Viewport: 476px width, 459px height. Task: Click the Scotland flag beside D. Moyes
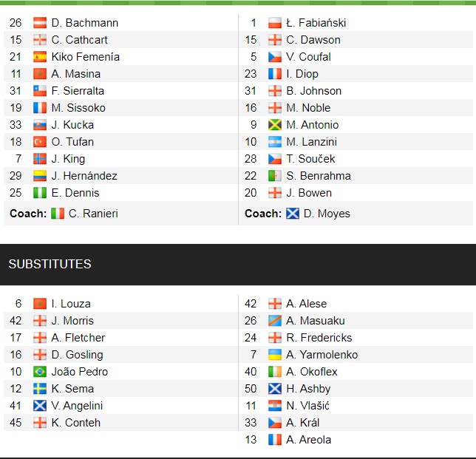pyautogui.click(x=293, y=214)
